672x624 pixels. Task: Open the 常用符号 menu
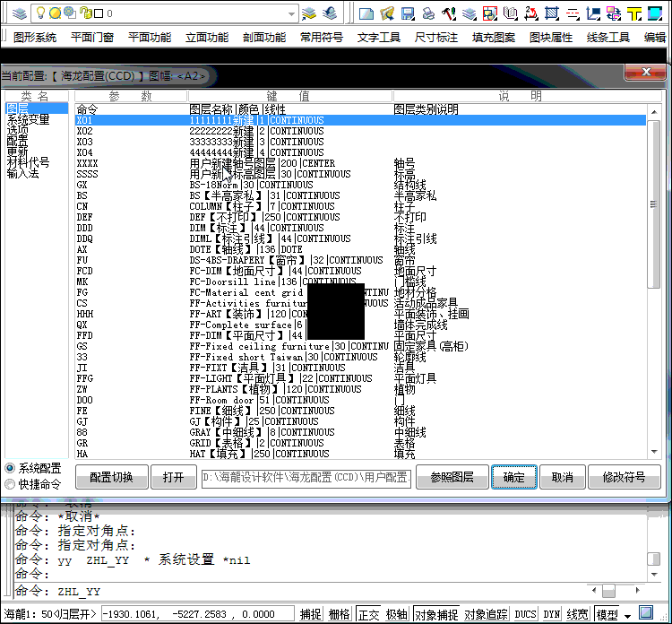tap(322, 38)
